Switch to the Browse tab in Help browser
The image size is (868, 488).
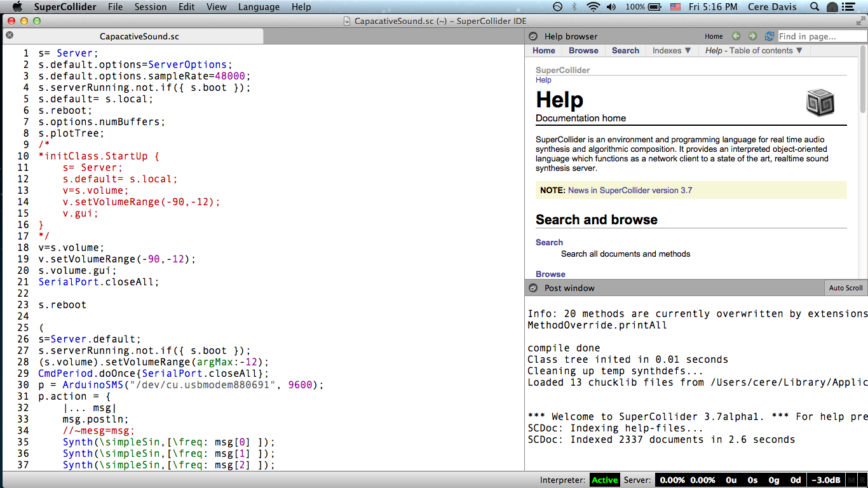pos(583,50)
